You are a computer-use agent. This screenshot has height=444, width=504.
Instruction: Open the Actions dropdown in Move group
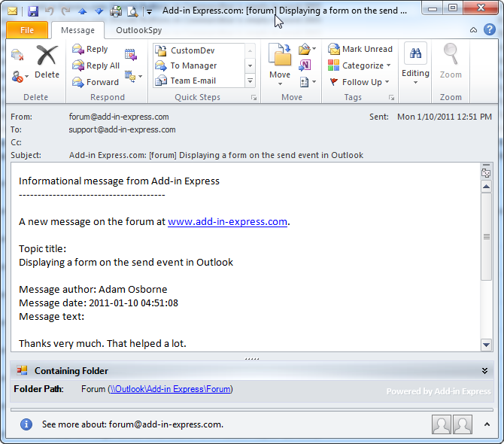click(308, 82)
